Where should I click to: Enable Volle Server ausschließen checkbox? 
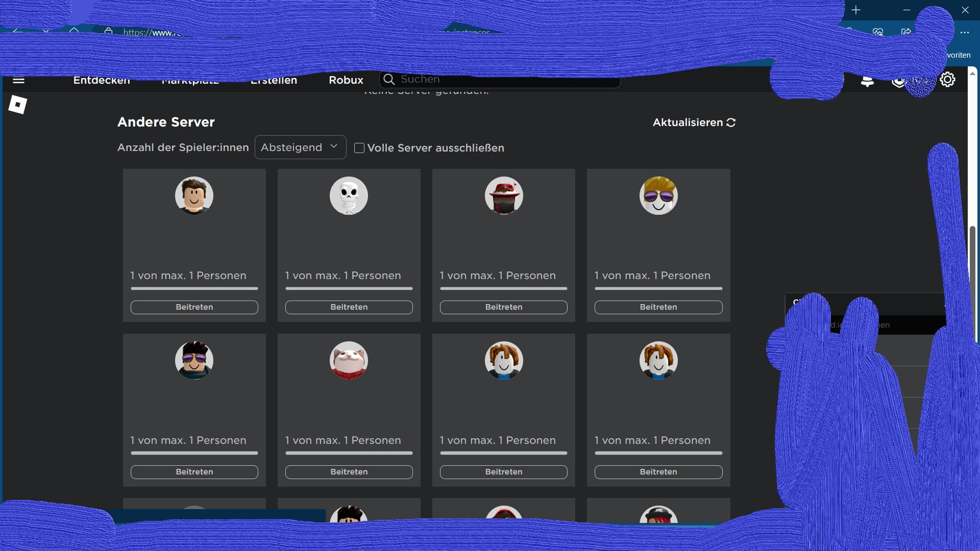pos(359,148)
